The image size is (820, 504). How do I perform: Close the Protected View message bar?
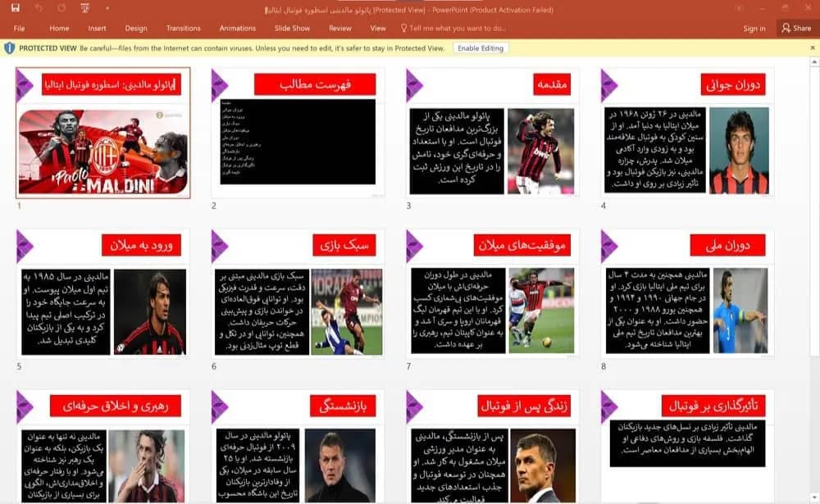tap(813, 48)
